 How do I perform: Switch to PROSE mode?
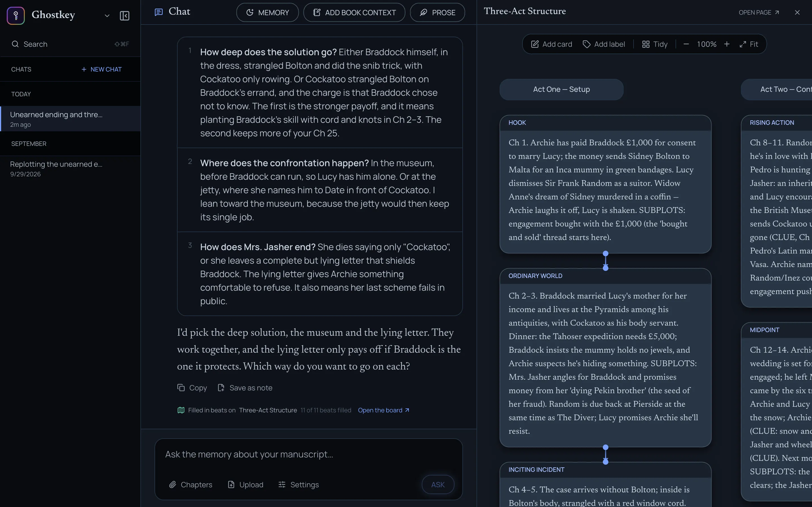tap(437, 12)
